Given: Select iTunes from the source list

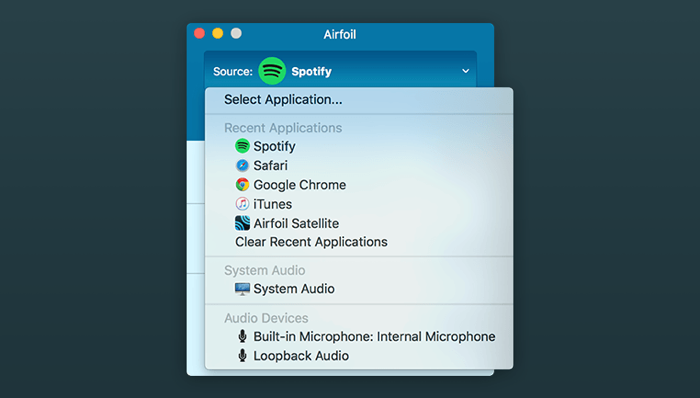Looking at the screenshot, I should click(x=272, y=204).
